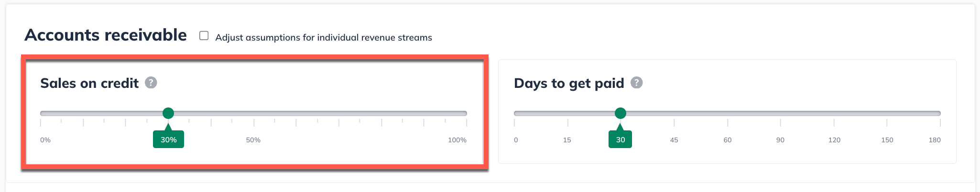Viewport: 980px width, 192px height.
Task: Click the 100% label on the credit slider
Action: (x=457, y=140)
